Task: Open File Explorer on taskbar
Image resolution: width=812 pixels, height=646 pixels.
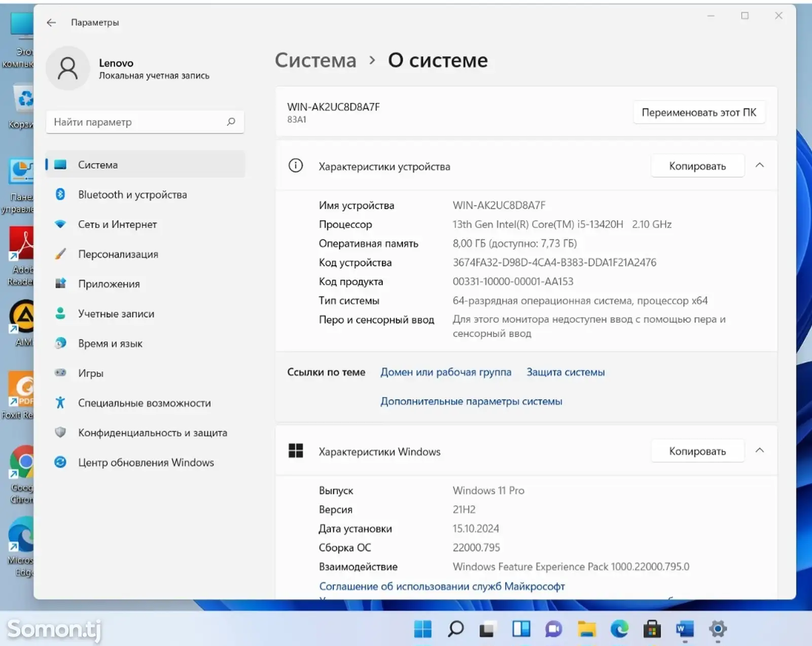Action: [x=586, y=629]
